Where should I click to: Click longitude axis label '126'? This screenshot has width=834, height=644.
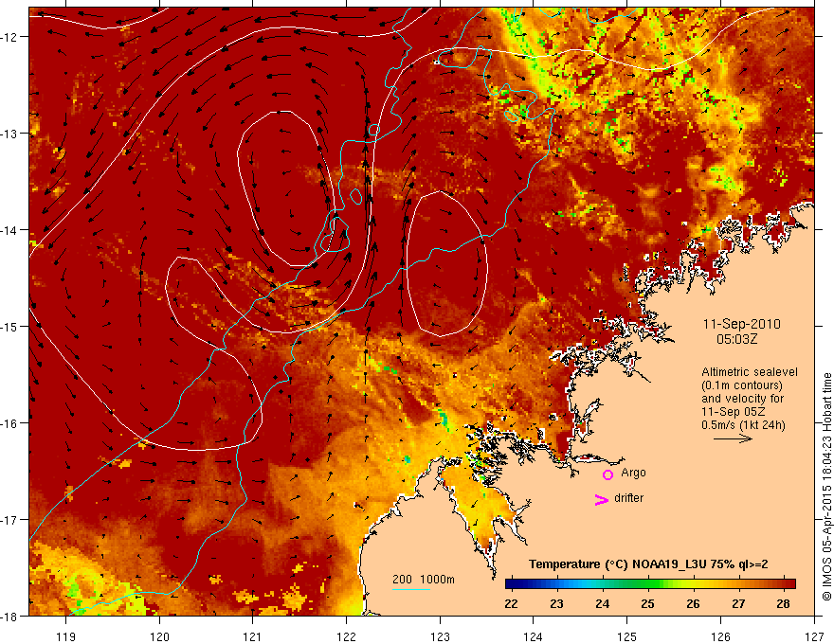tap(720, 636)
